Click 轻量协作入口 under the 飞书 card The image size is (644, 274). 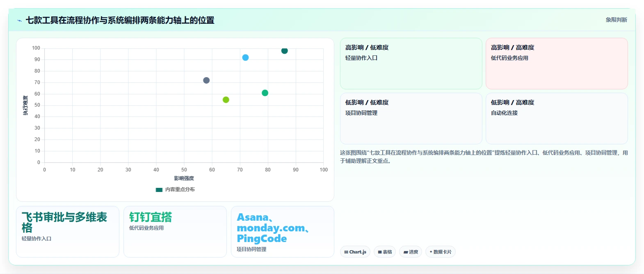(x=37, y=238)
